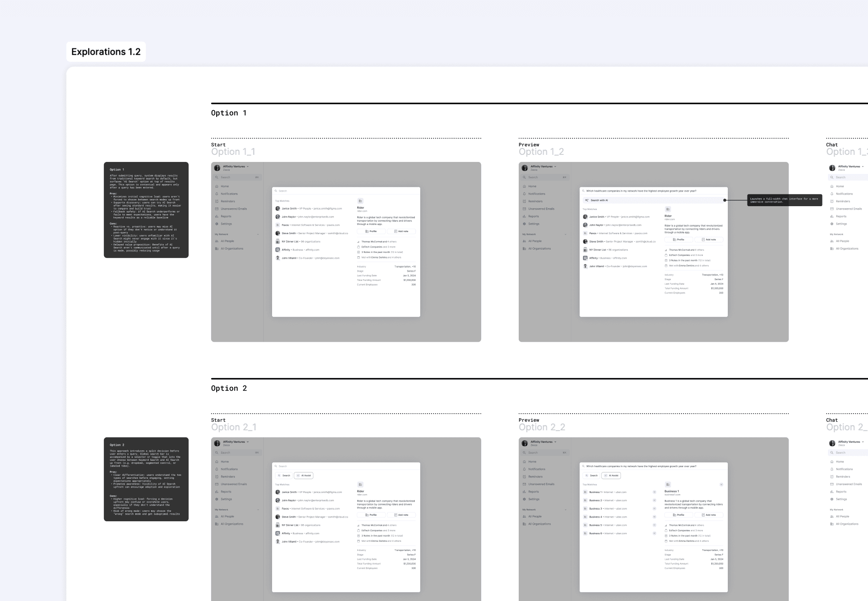868x601 pixels.
Task: Open the Affinity Ventures workspace dropdown
Action: point(247,167)
